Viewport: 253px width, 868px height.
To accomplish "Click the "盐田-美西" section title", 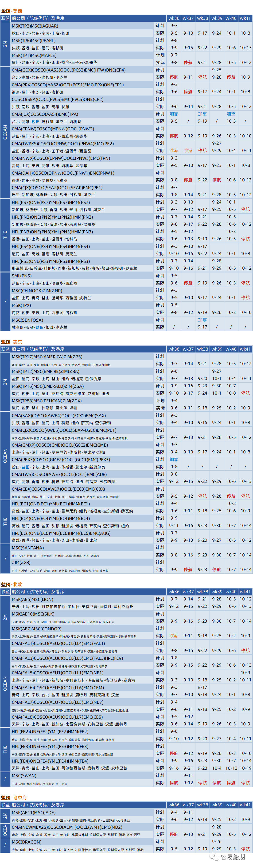I will click(x=12, y=11).
